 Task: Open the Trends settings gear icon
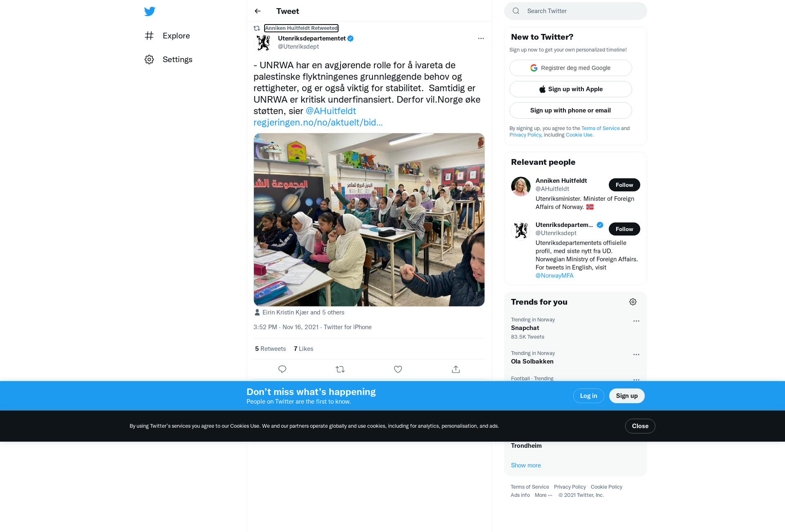tap(633, 302)
